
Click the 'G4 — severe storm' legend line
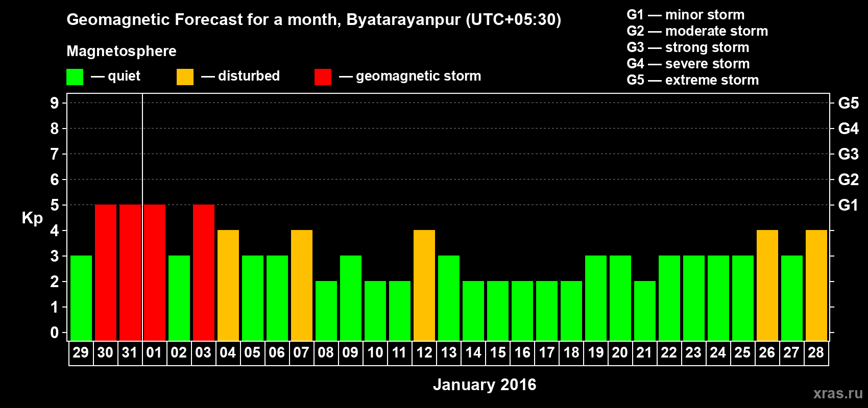click(688, 64)
